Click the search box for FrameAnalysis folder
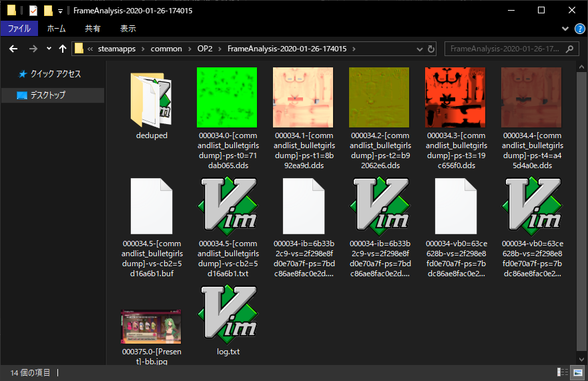This screenshot has width=588, height=381. (x=511, y=49)
